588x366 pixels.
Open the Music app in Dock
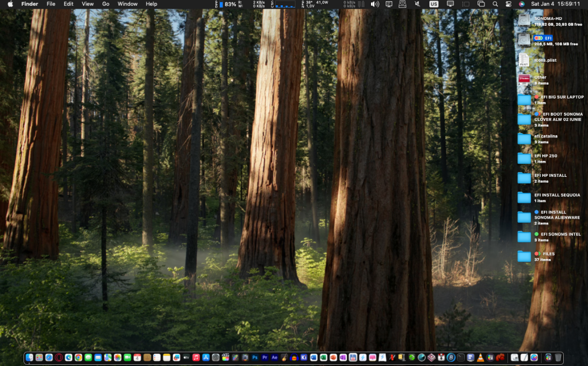pyautogui.click(x=196, y=357)
